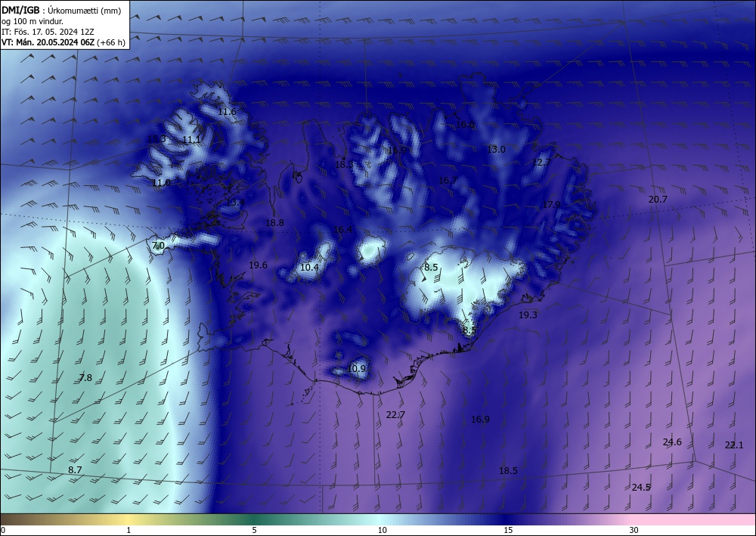Click the value 7.8 on the map
Image resolution: width=756 pixels, height=536 pixels.
(x=85, y=378)
